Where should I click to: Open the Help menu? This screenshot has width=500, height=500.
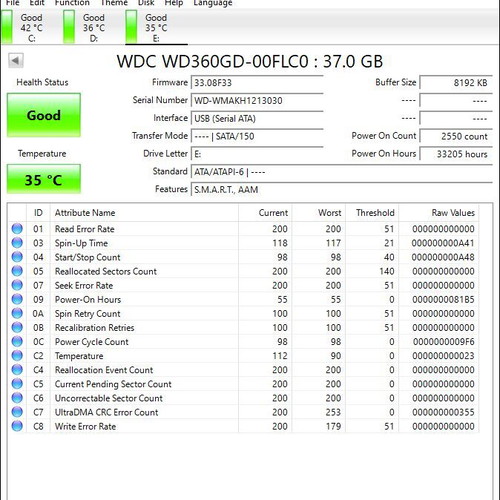pyautogui.click(x=174, y=3)
